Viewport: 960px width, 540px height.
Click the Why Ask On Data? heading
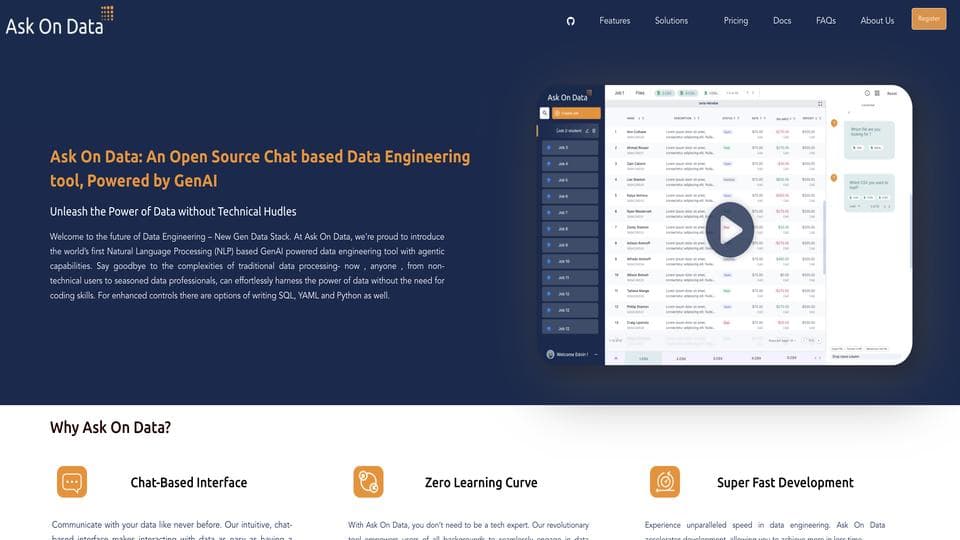coord(110,427)
